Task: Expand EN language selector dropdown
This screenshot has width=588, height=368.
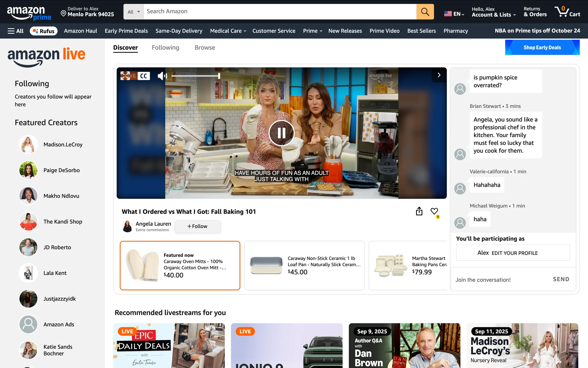Action: (454, 14)
